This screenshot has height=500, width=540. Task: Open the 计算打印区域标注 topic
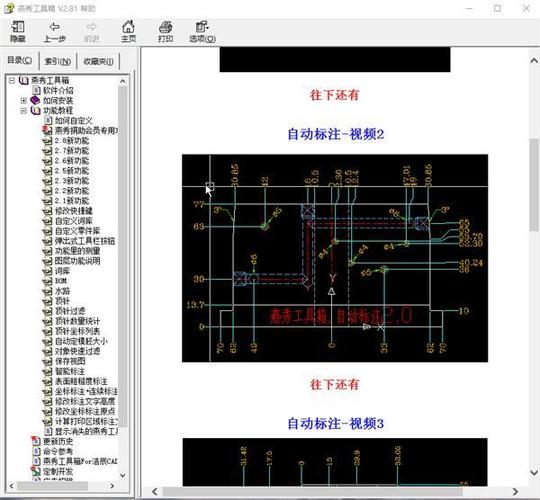pyautogui.click(x=86, y=421)
